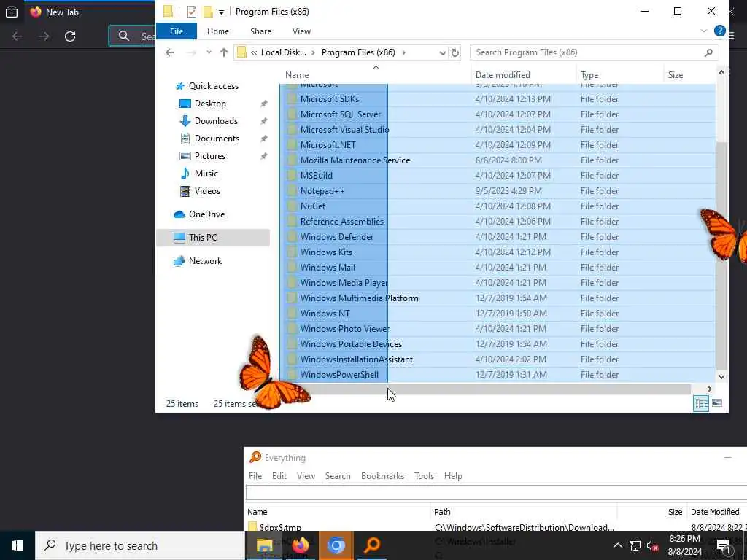Image resolution: width=747 pixels, height=560 pixels.
Task: Open Everything app from the taskbar
Action: [x=371, y=545]
